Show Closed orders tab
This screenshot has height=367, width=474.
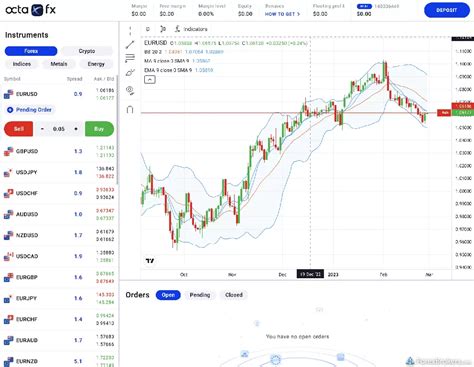[x=234, y=295]
